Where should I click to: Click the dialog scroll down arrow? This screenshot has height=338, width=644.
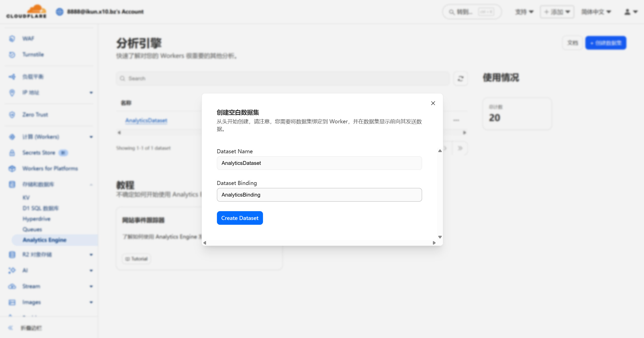pyautogui.click(x=440, y=237)
